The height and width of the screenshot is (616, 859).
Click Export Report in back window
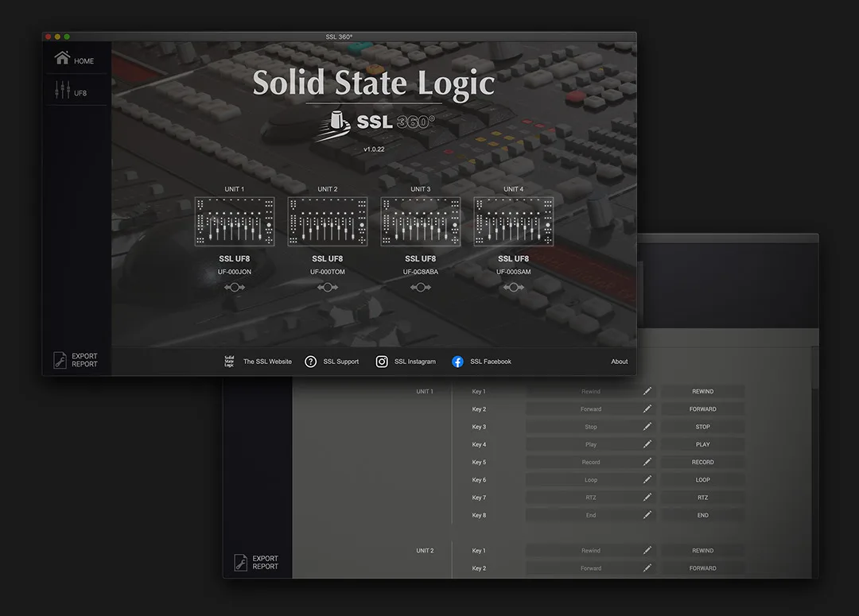[256, 562]
